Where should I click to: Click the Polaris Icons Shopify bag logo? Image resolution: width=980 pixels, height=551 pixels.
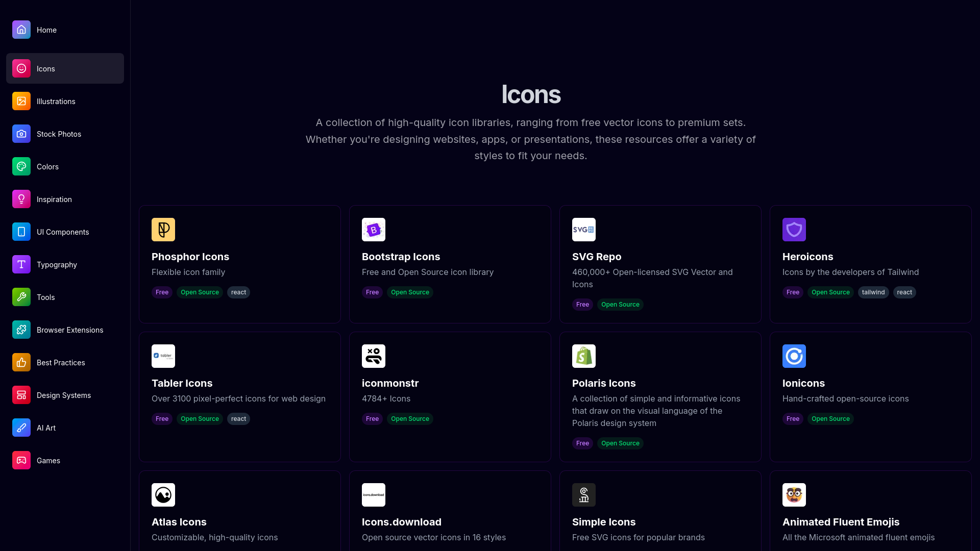(x=584, y=356)
